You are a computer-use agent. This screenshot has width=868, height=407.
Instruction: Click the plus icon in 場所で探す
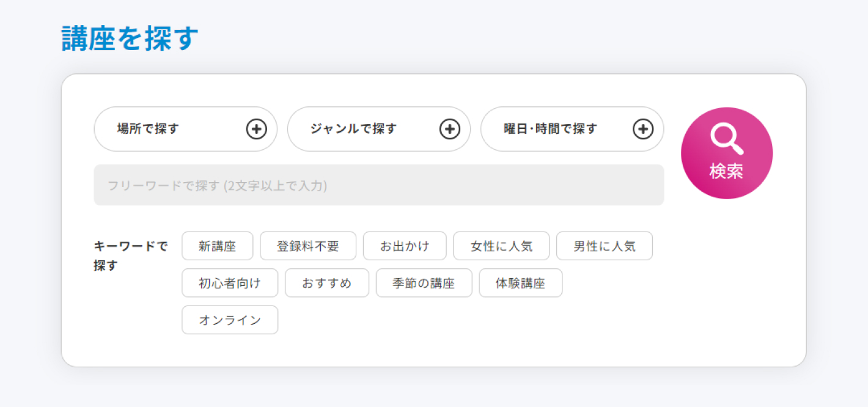[257, 129]
